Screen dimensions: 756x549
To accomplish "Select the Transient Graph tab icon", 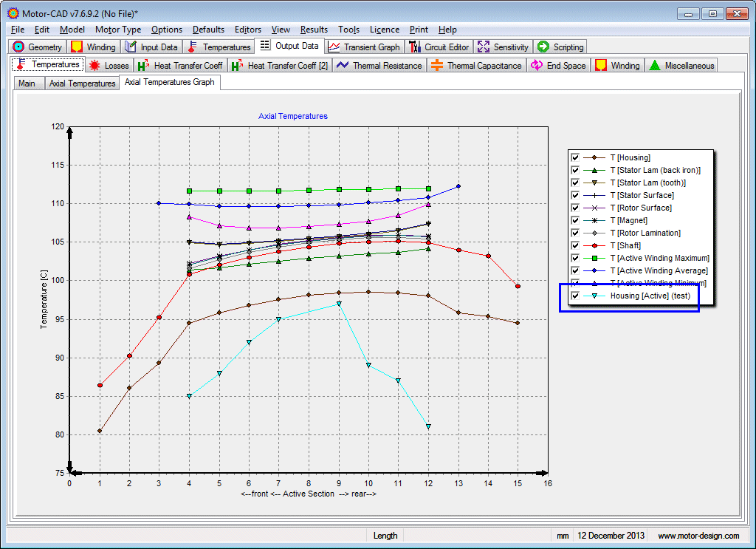I will click(334, 47).
